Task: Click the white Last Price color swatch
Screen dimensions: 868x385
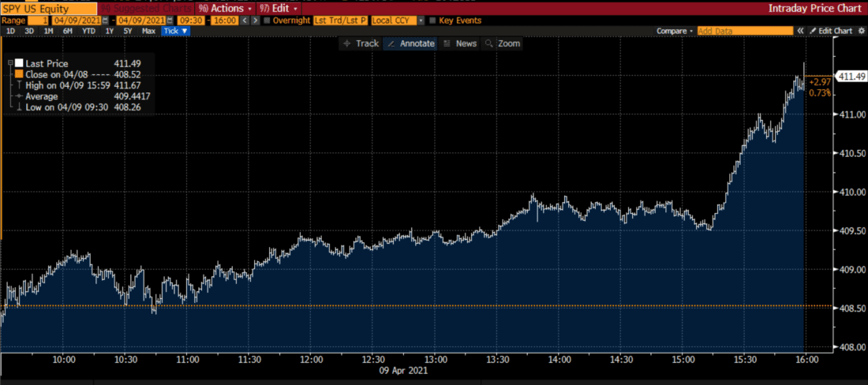Action: (x=19, y=63)
